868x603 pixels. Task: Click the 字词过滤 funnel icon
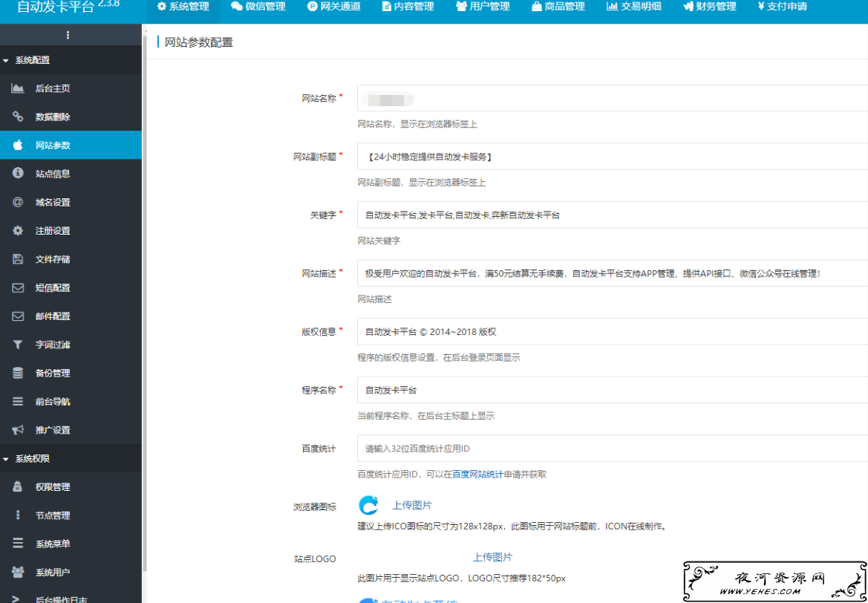tap(18, 345)
